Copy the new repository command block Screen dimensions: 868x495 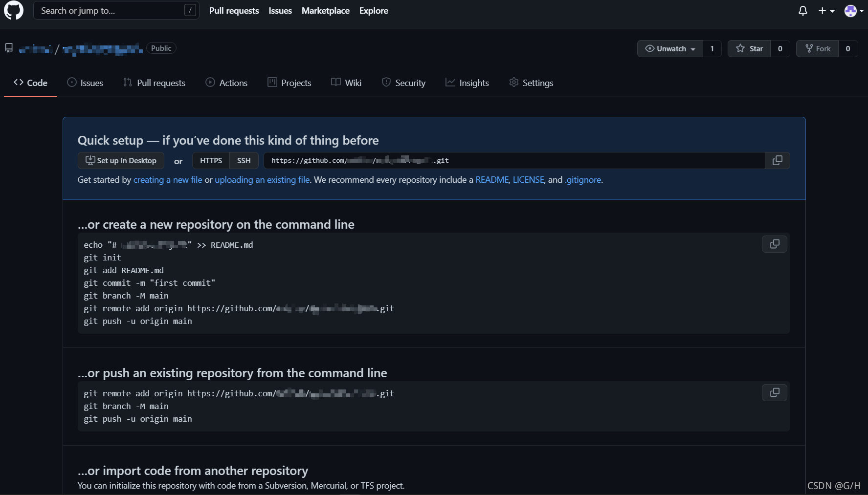(774, 244)
